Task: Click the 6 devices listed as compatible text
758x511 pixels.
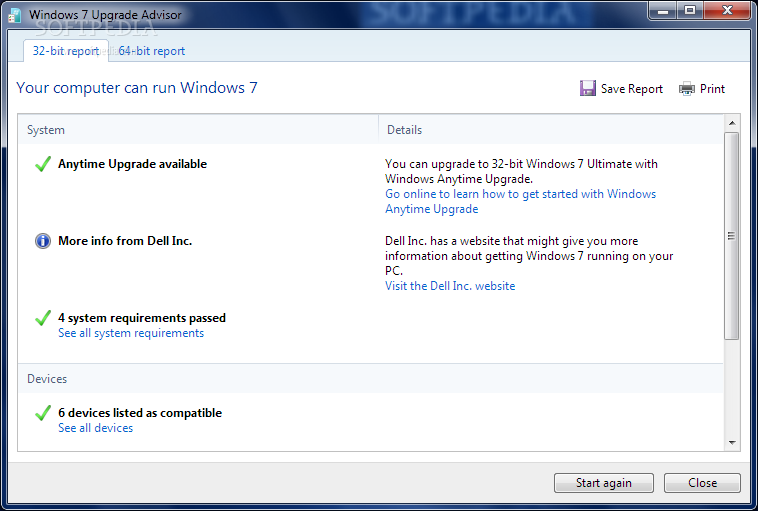Action: click(x=140, y=413)
